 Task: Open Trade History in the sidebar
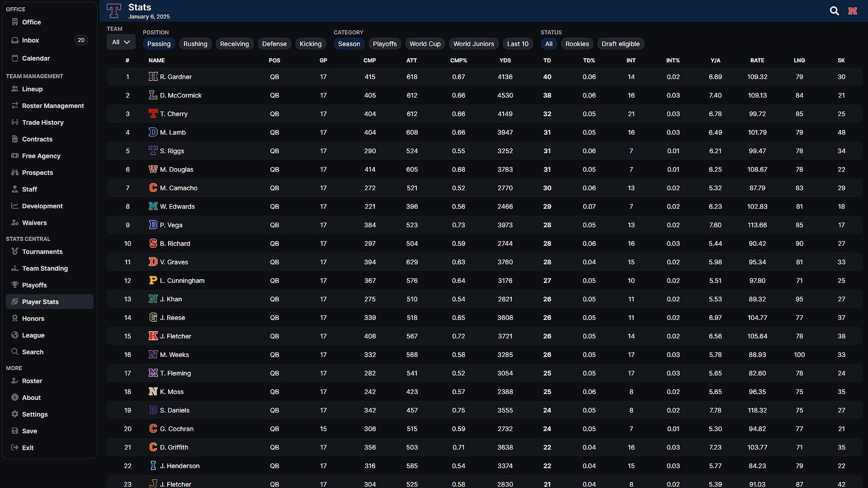pyautogui.click(x=42, y=122)
